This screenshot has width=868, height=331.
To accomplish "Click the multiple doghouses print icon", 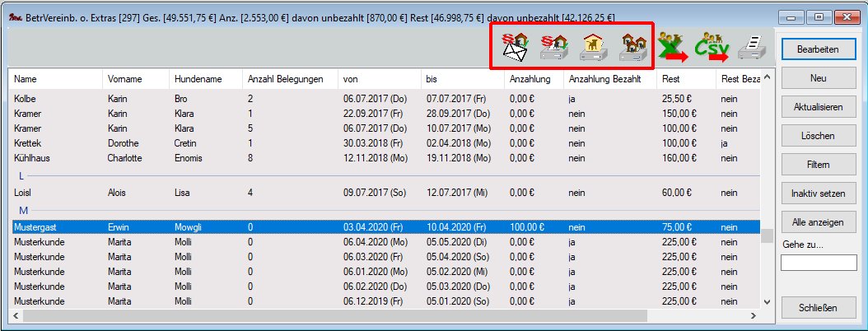I will point(632,49).
